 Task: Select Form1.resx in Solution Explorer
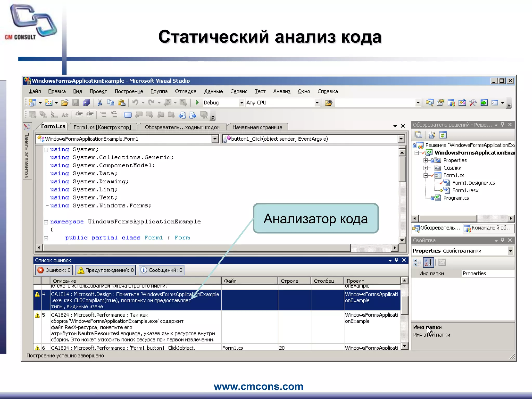pos(465,190)
